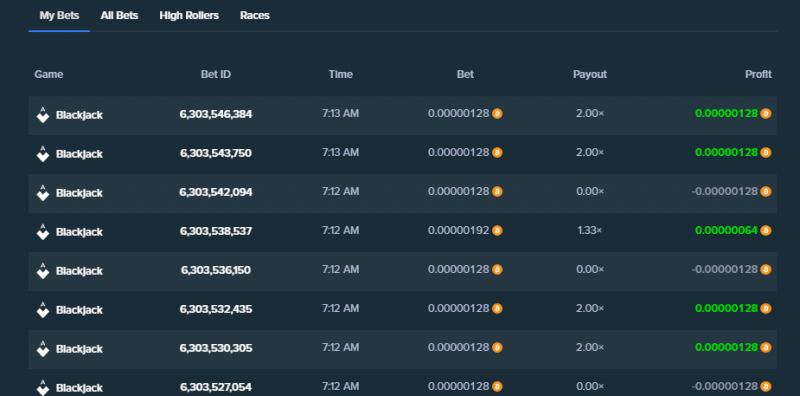Click the Payout column header
The image size is (800, 396).
pos(590,75)
